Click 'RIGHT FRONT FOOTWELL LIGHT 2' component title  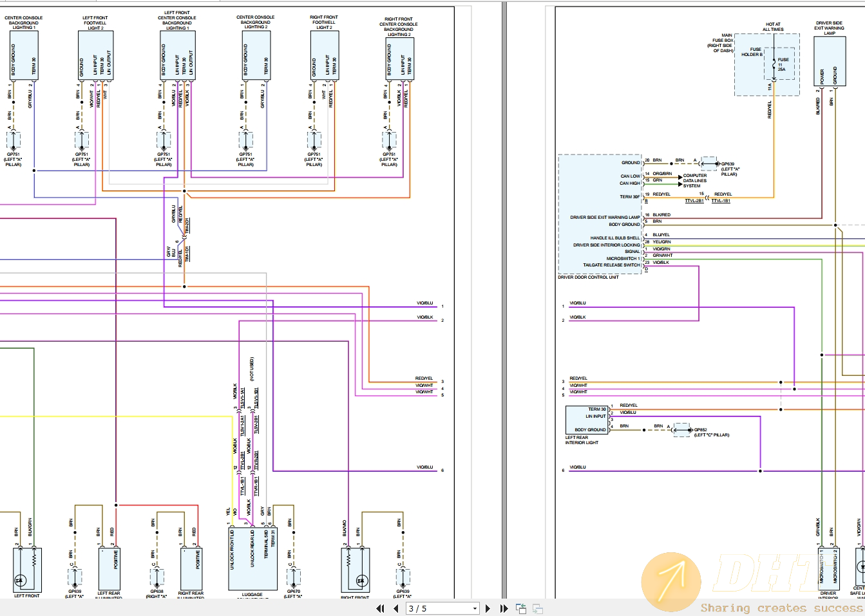coord(324,23)
